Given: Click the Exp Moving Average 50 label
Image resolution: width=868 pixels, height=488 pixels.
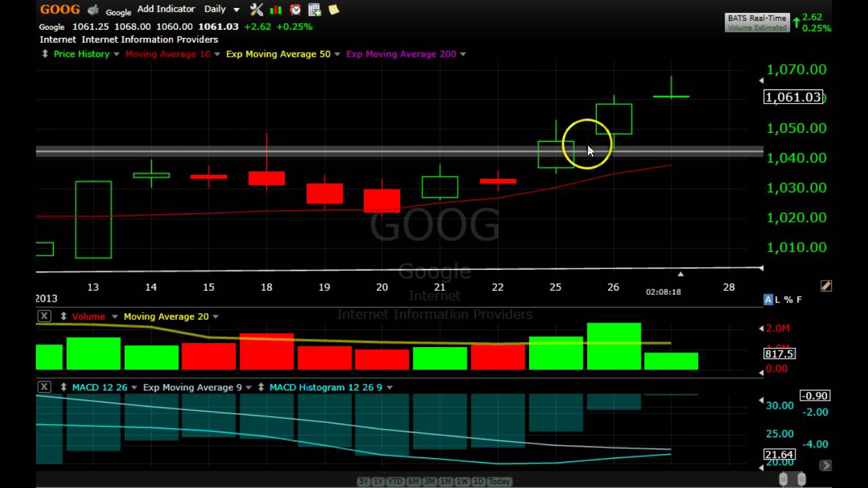Looking at the screenshot, I should (278, 54).
